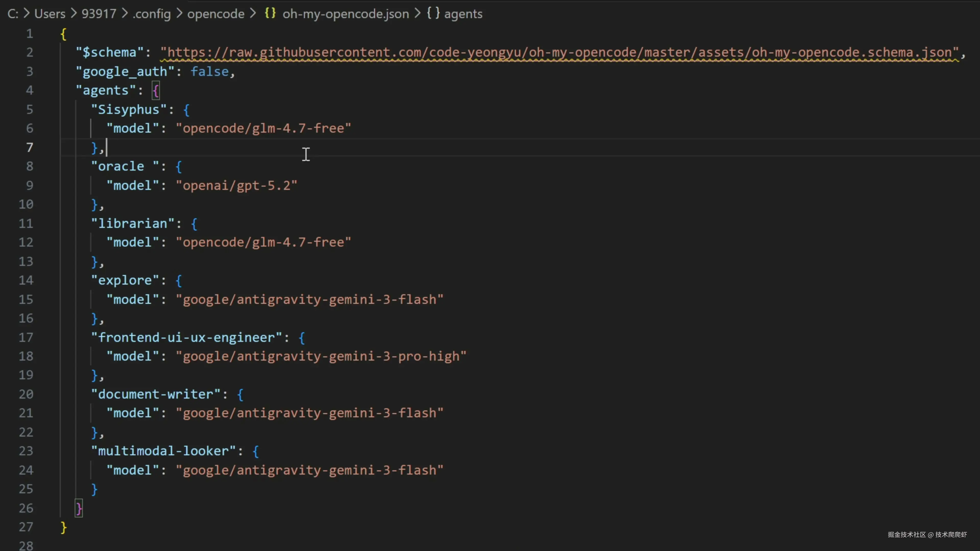
Task: Click the "multimodal-looker" key name
Action: coord(163,451)
